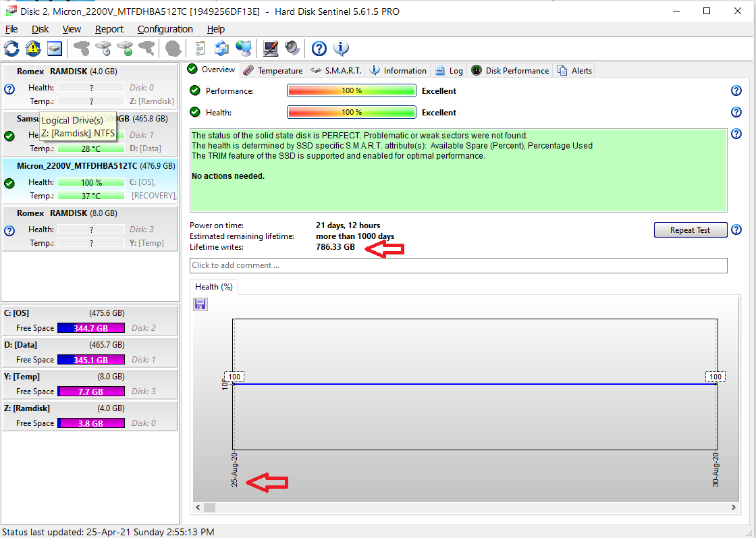The image size is (756, 538).
Task: Click the Repeat Test button
Action: click(x=690, y=230)
